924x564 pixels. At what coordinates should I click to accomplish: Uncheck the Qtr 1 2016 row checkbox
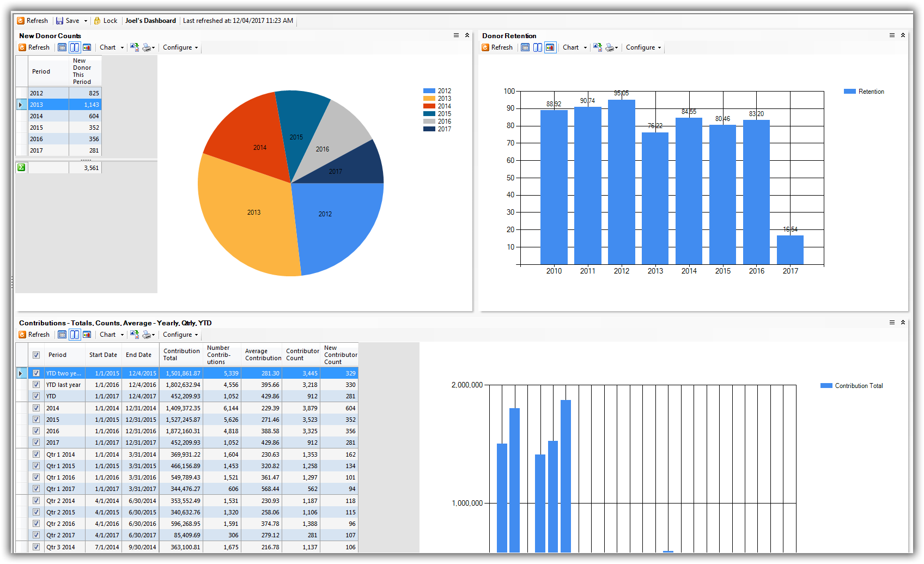point(36,477)
